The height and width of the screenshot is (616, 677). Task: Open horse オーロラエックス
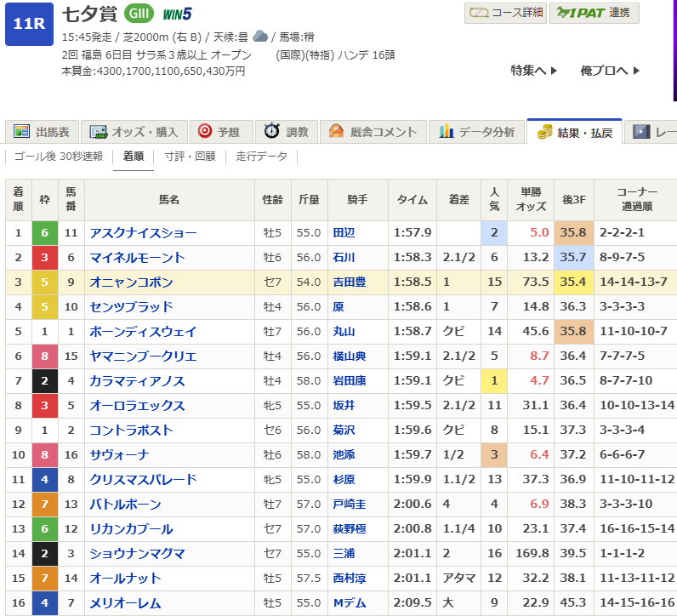point(137,405)
